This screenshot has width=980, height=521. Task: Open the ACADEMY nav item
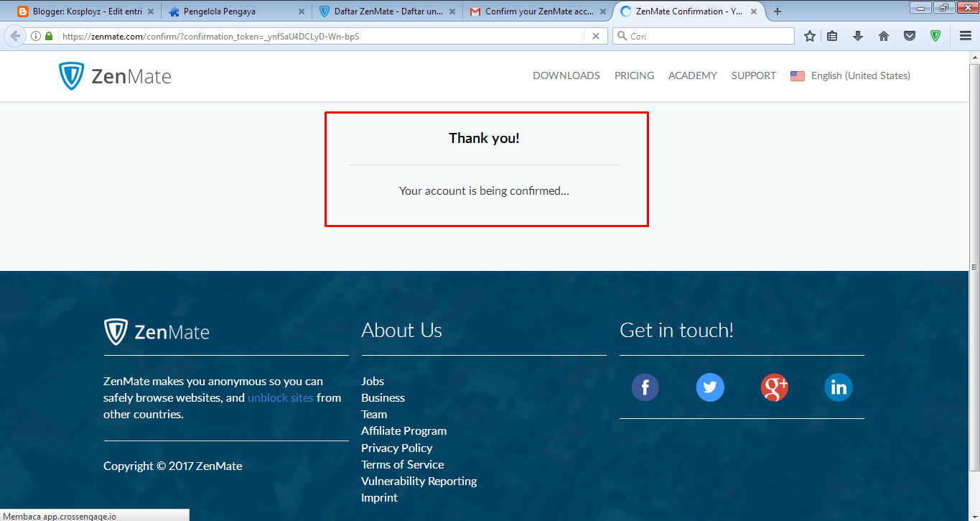pos(693,75)
